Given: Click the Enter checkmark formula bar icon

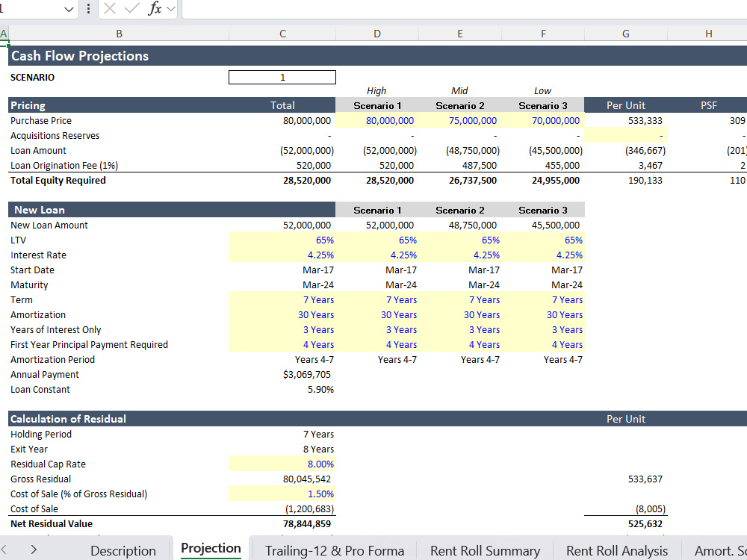Looking at the screenshot, I should [131, 8].
